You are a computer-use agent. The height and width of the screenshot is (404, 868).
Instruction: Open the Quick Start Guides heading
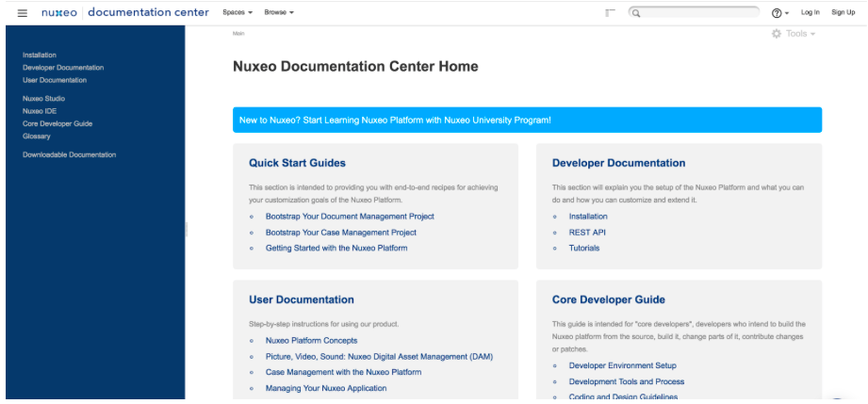(x=297, y=163)
